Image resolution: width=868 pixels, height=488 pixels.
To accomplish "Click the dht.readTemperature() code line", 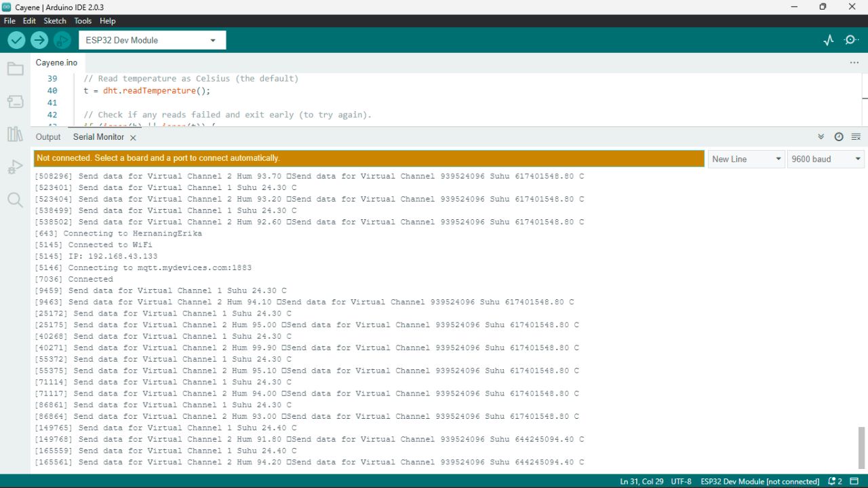I will (x=147, y=90).
